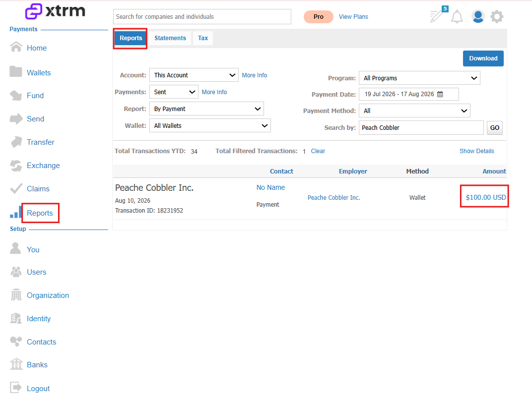Screen dimensions: 532x402
Task: Open the notifications bell
Action: tap(457, 17)
